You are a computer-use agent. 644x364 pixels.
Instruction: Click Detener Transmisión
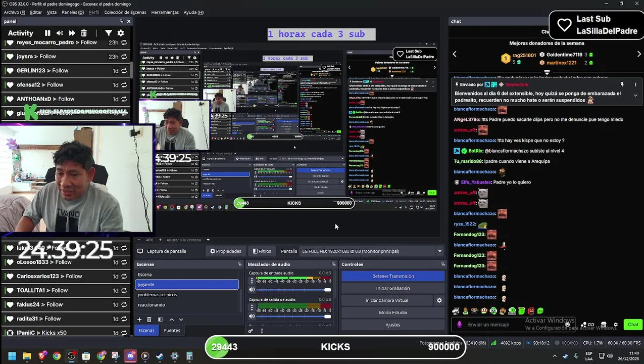tap(393, 277)
